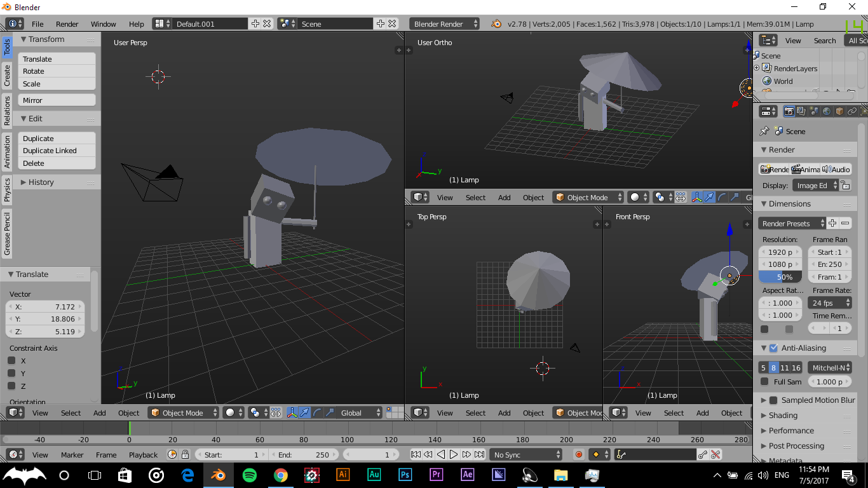Click the 50% resolution percentage slider
The height and width of the screenshot is (488, 868).
coord(780,276)
